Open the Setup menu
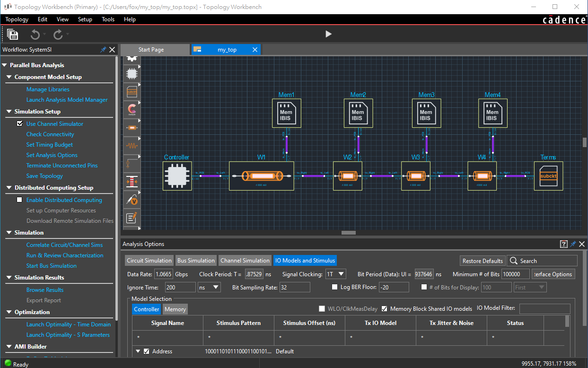 click(x=85, y=19)
